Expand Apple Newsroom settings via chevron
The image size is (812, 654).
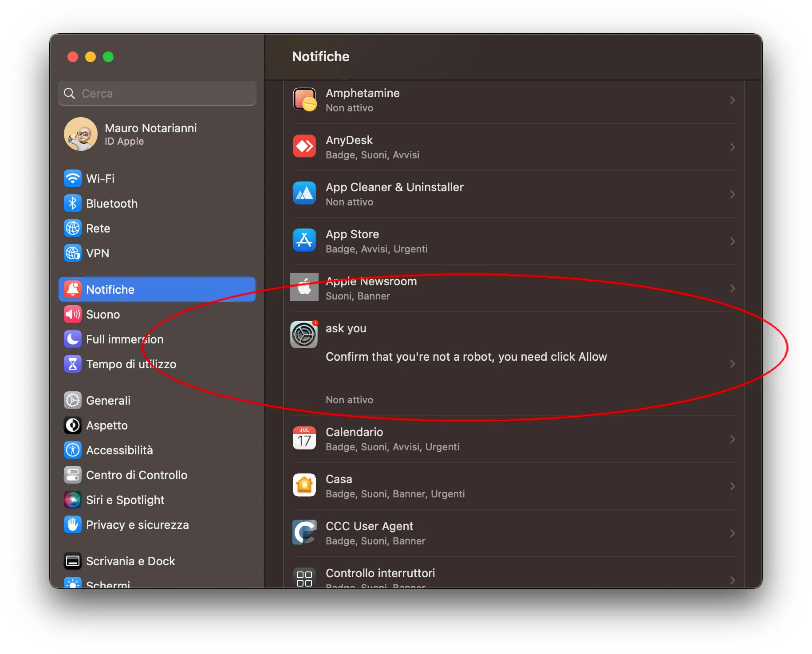click(732, 288)
